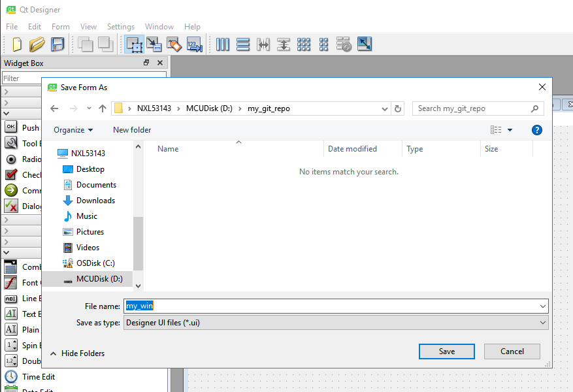Screen dimensions: 573x392
Task: Click the New Form toolbar icon
Action: 17,44
